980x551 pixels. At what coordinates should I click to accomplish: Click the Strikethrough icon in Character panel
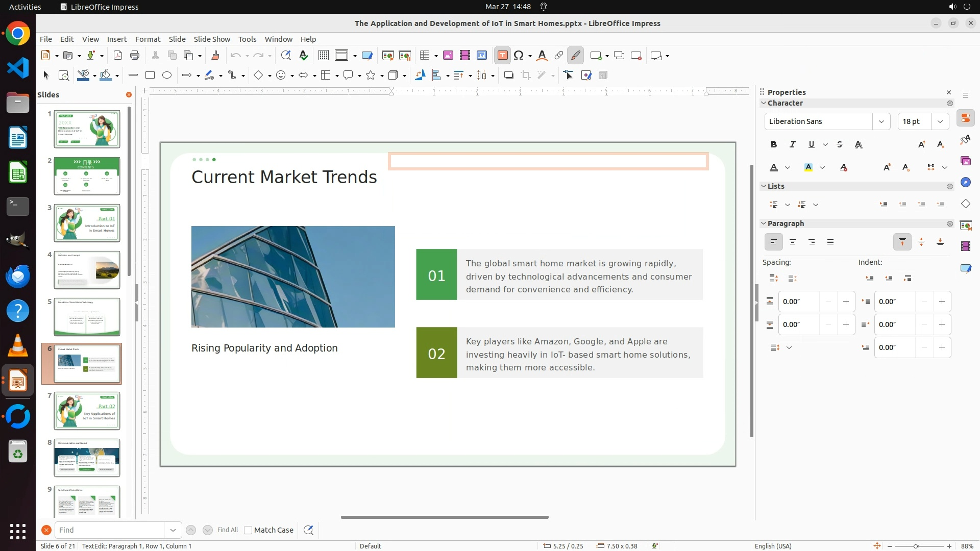coord(840,145)
